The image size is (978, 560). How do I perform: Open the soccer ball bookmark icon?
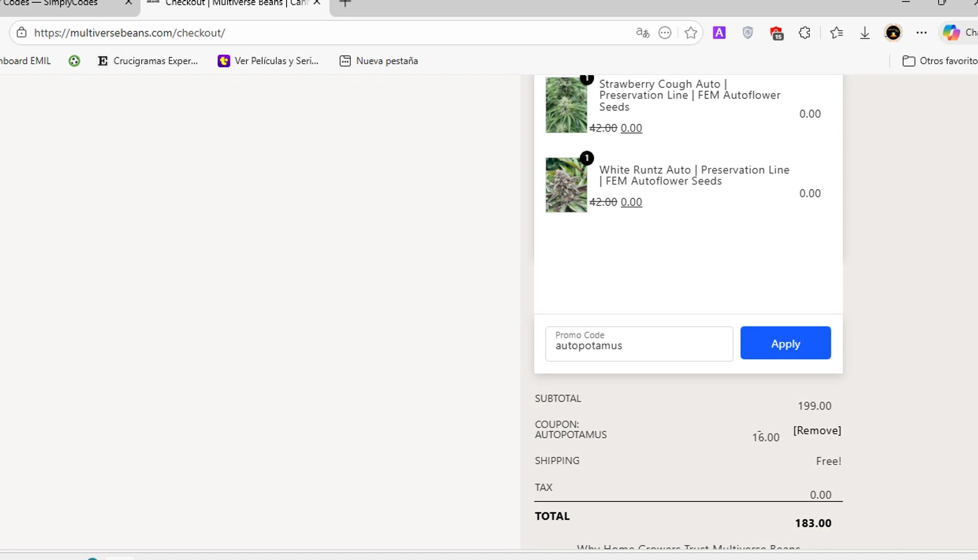[74, 61]
